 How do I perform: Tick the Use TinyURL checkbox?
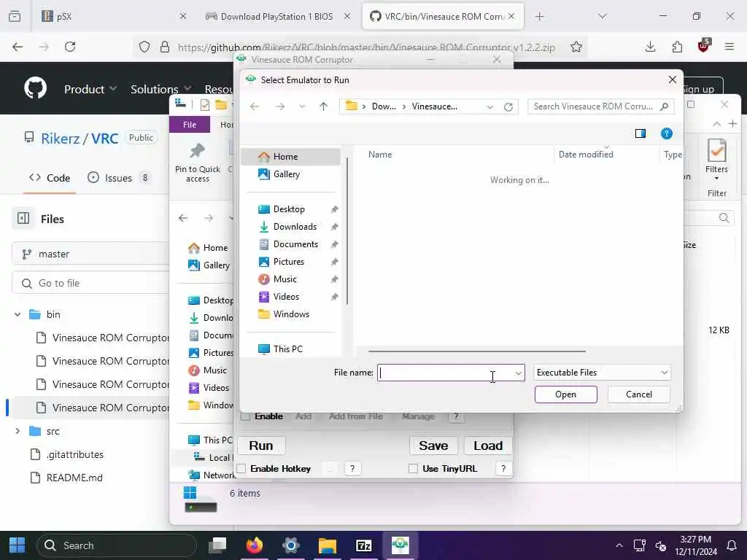tap(413, 469)
